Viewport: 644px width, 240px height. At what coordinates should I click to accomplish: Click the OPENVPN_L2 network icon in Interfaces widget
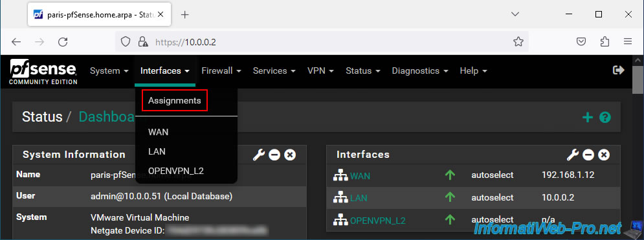click(340, 221)
